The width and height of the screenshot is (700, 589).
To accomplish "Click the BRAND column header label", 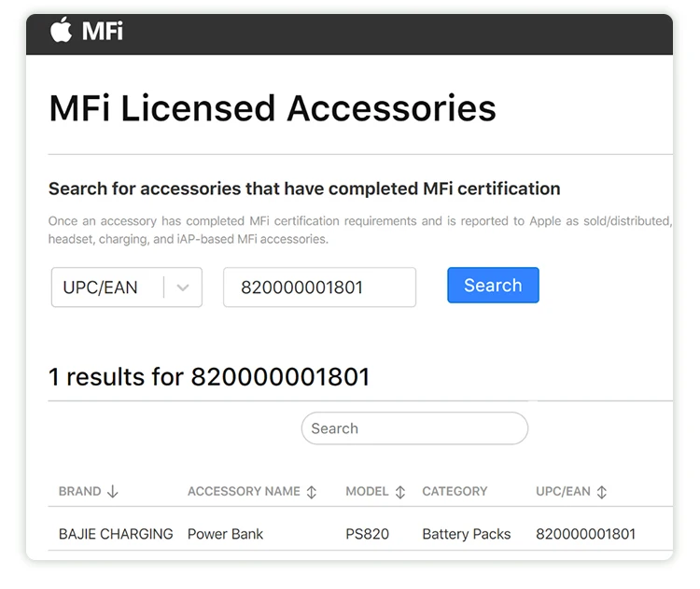I will pos(79,491).
